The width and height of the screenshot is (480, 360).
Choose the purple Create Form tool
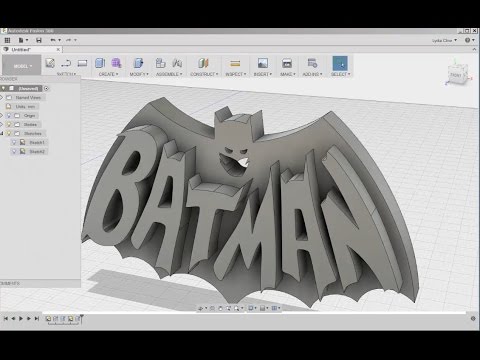click(x=116, y=63)
